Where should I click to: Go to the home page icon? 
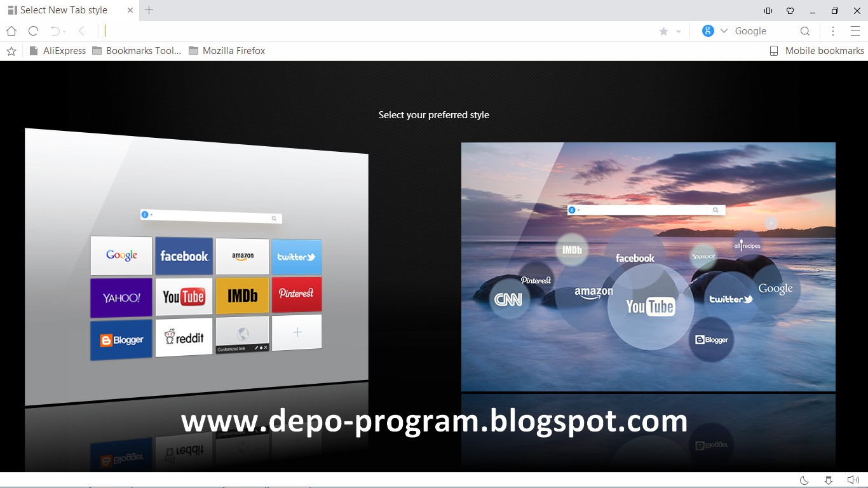(11, 31)
